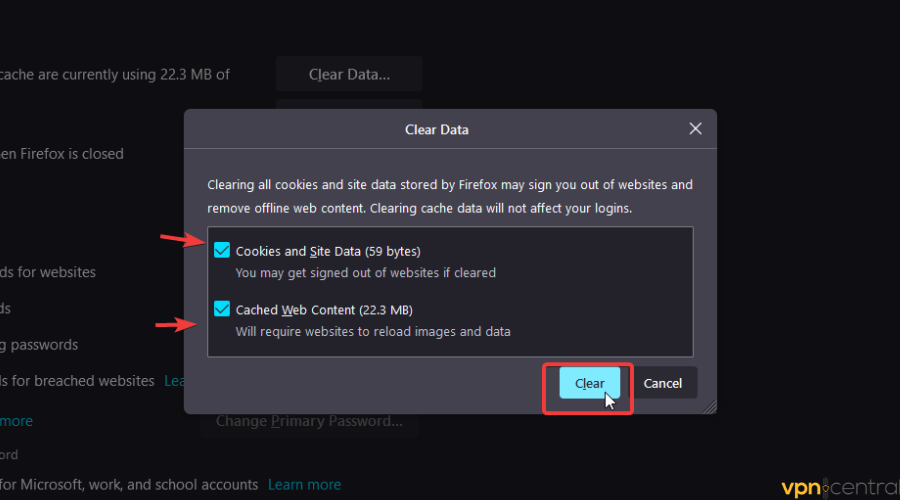The height and width of the screenshot is (500, 900).
Task: Click the Clear Data dialog title text
Action: 436,130
